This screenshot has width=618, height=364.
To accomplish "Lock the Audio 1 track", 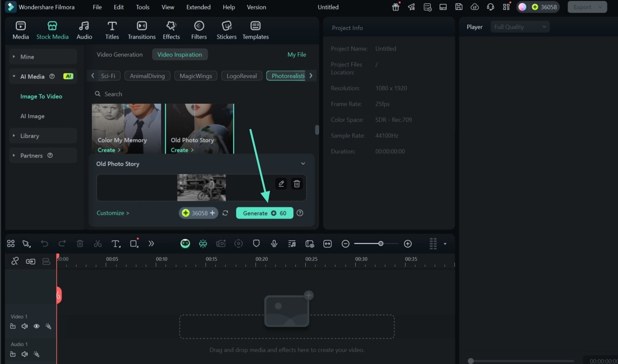I will click(13, 354).
